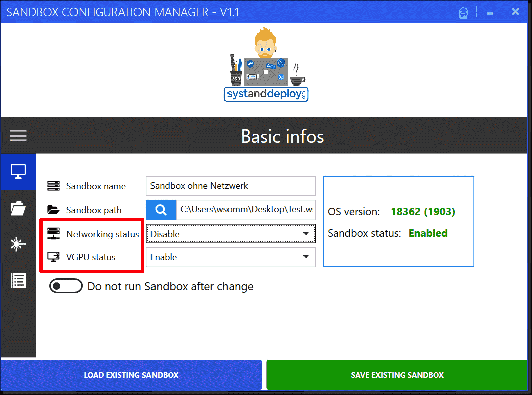Viewport: 532px width, 395px height.
Task: Toggle Do not run Sandbox after change
Action: click(x=66, y=286)
